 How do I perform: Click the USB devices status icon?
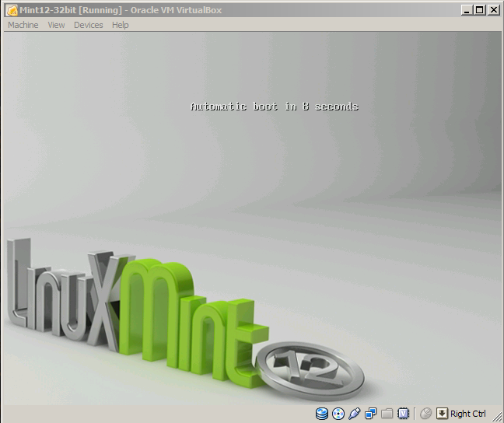355,414
